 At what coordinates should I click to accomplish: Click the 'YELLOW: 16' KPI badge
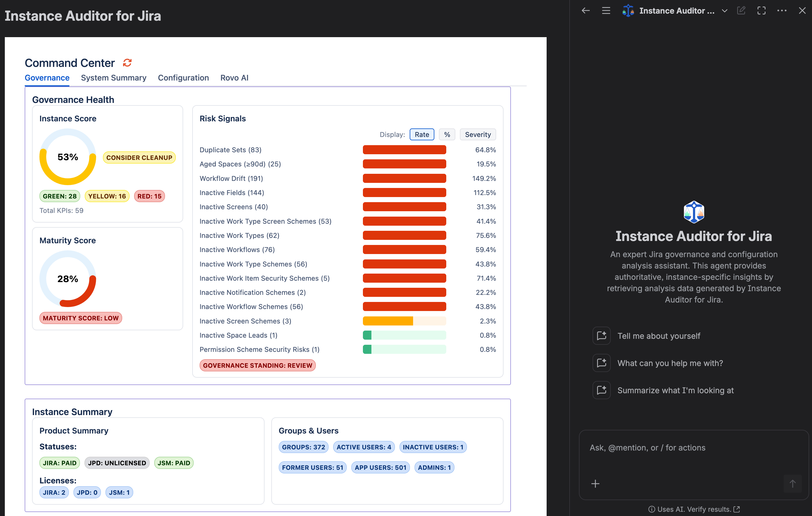tap(107, 196)
